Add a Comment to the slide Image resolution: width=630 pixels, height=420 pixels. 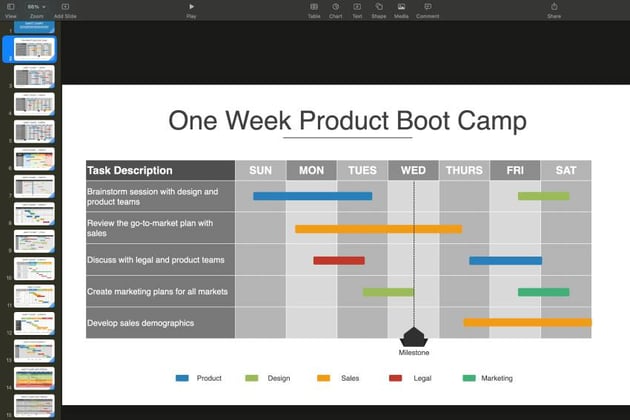tap(427, 8)
